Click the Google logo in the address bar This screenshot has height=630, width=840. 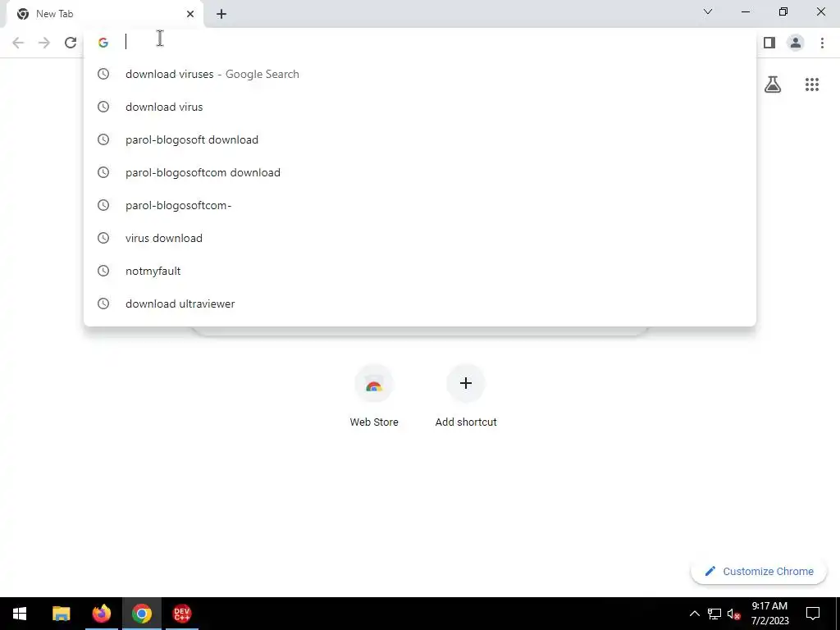103,43
